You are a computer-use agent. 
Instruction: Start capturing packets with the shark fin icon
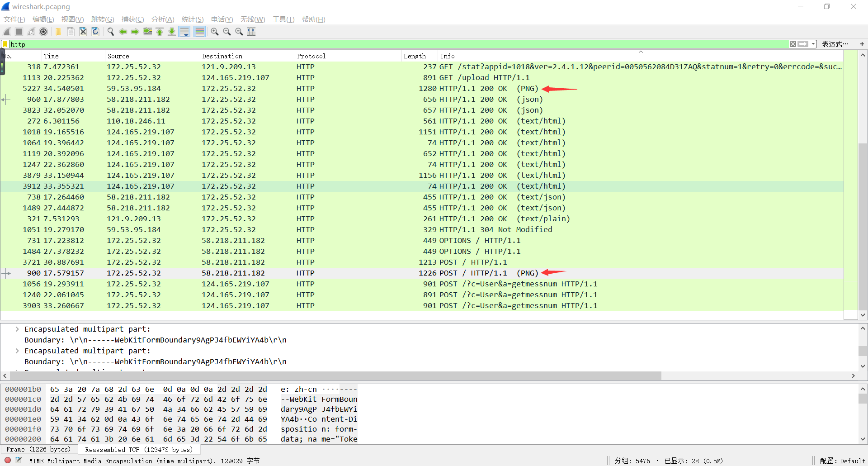[x=7, y=32]
